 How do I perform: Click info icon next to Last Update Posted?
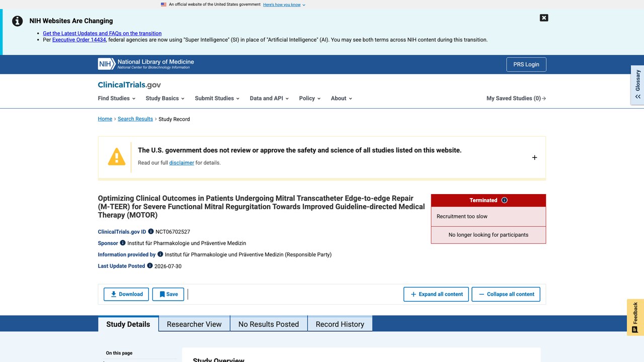pyautogui.click(x=150, y=265)
